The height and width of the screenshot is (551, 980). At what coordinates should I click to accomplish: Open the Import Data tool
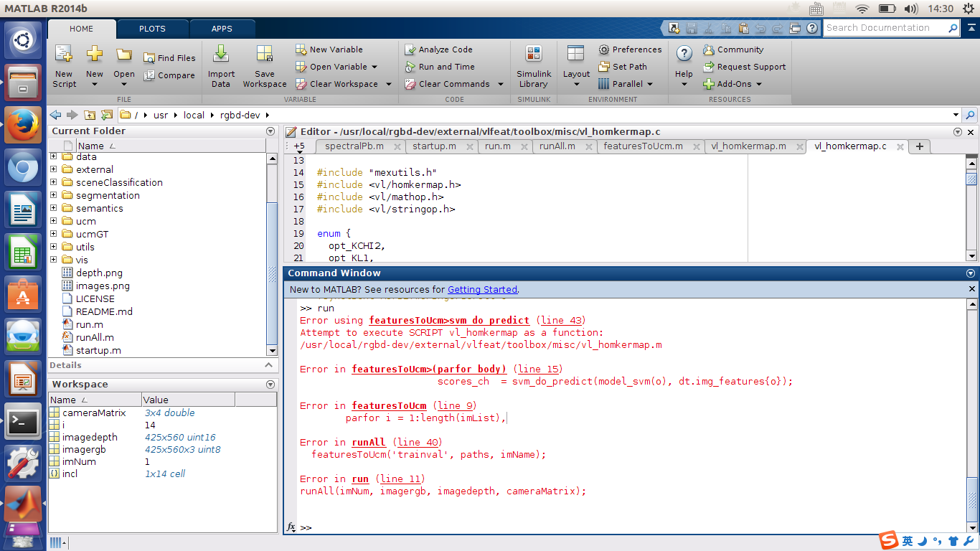coord(221,66)
